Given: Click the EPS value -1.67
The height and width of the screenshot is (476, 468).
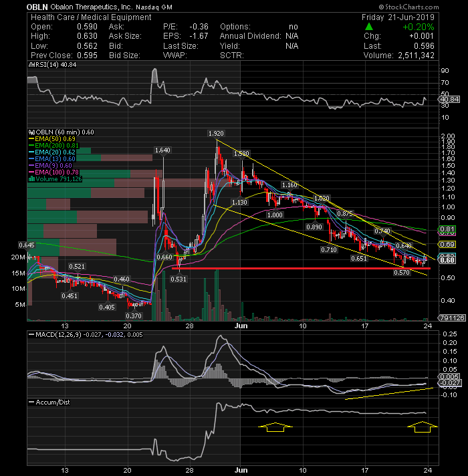Looking at the screenshot, I should (199, 36).
